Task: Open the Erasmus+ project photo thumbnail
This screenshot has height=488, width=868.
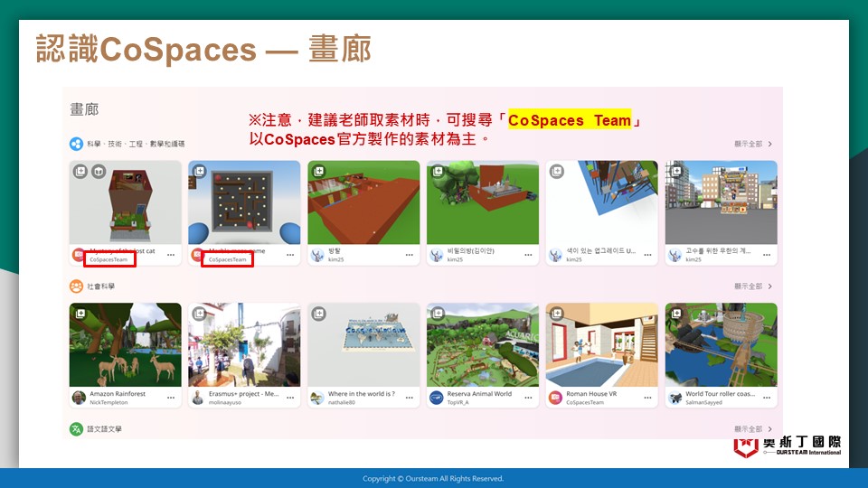Action: (x=244, y=344)
